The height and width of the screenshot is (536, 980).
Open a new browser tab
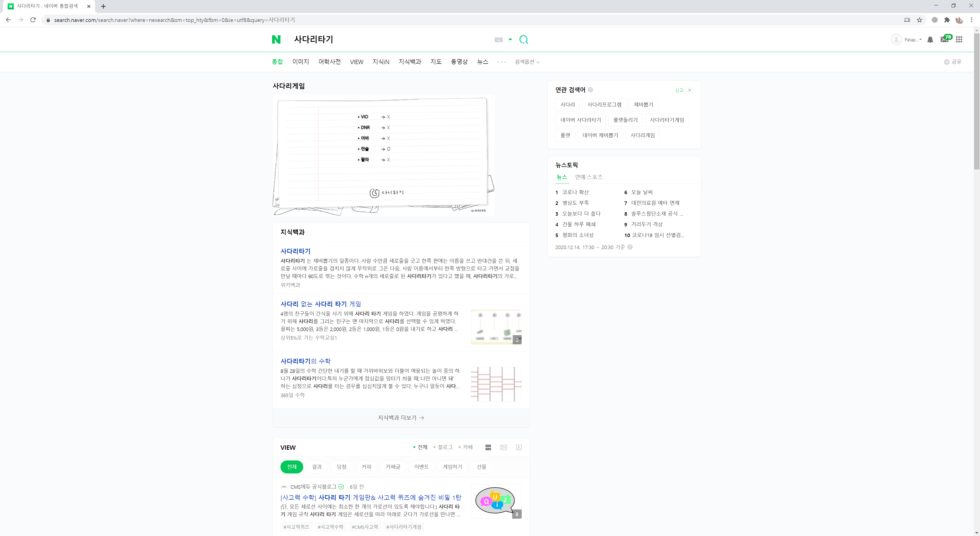(103, 6)
